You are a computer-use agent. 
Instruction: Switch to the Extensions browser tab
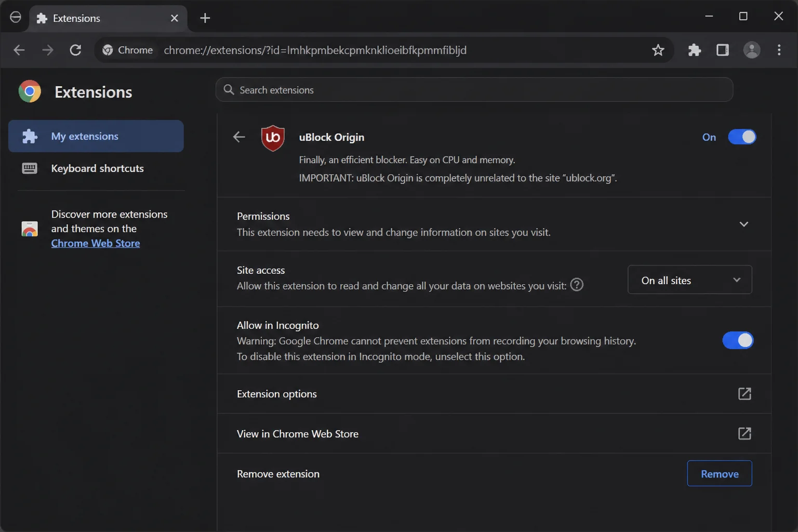pos(108,18)
